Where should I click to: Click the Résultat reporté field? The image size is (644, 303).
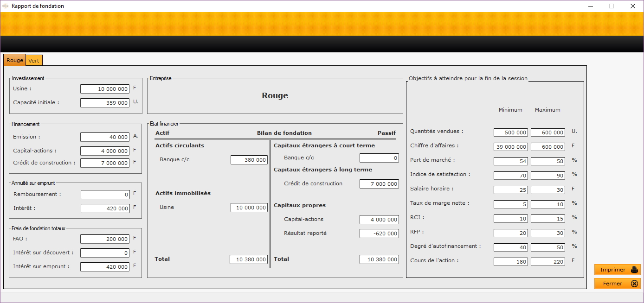click(379, 234)
